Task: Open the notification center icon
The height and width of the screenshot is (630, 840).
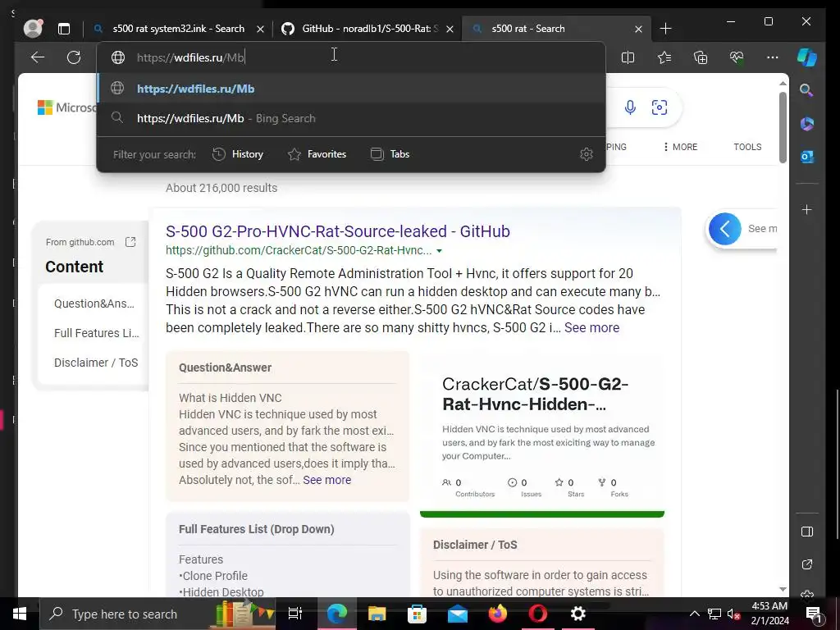Action: 813,614
